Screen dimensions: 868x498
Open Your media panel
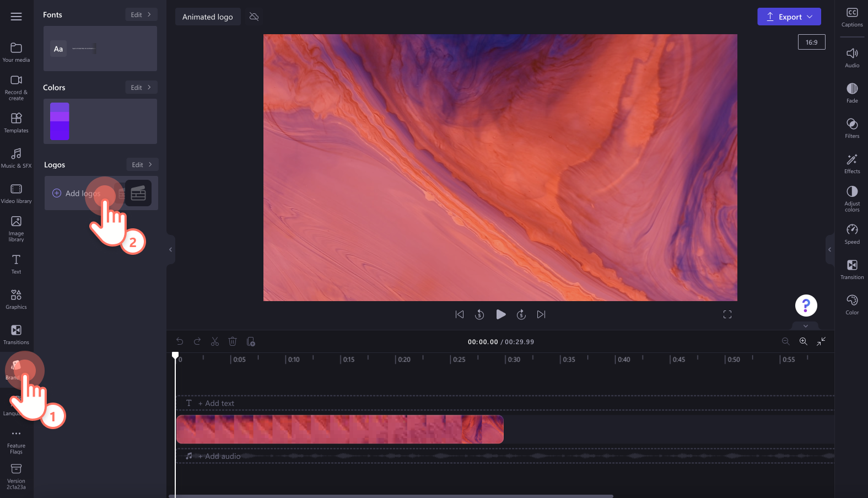click(17, 52)
